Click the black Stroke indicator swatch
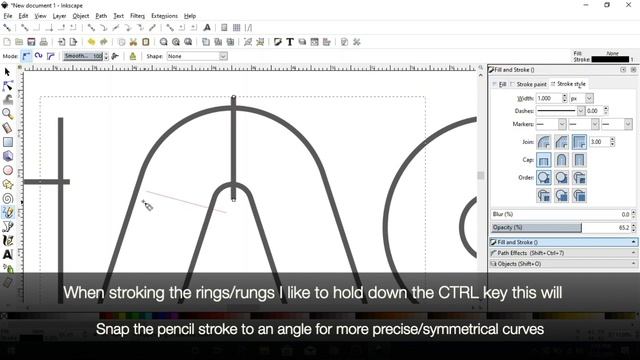Image resolution: width=640 pixels, height=360 pixels. pos(610,59)
